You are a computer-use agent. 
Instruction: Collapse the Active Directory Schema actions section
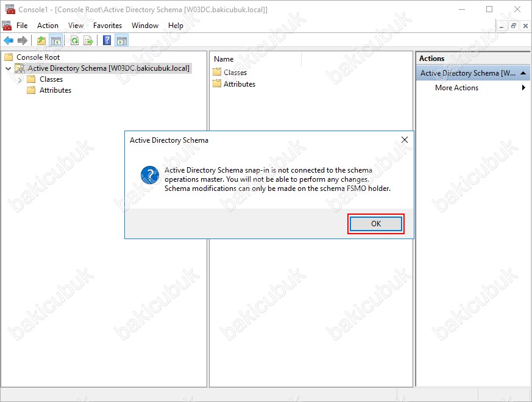coord(523,73)
